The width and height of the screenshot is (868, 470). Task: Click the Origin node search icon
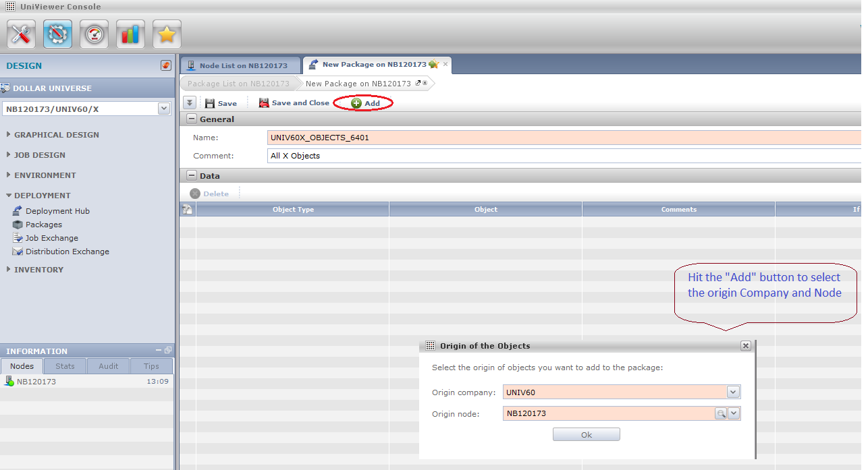pos(721,414)
